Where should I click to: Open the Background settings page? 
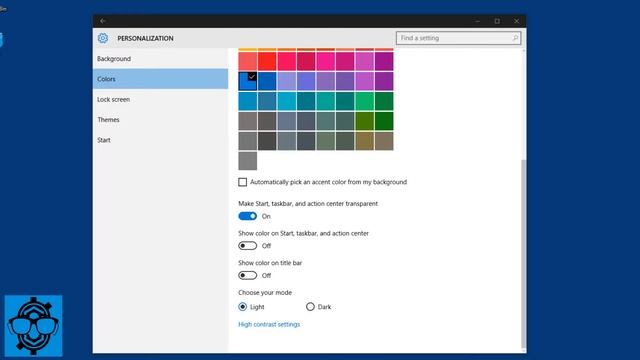pos(160,59)
